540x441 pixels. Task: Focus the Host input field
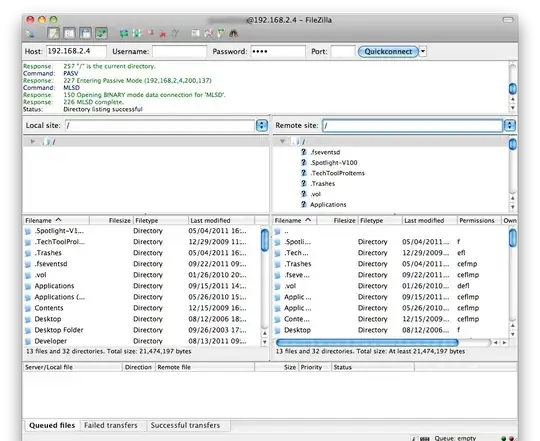[76, 51]
